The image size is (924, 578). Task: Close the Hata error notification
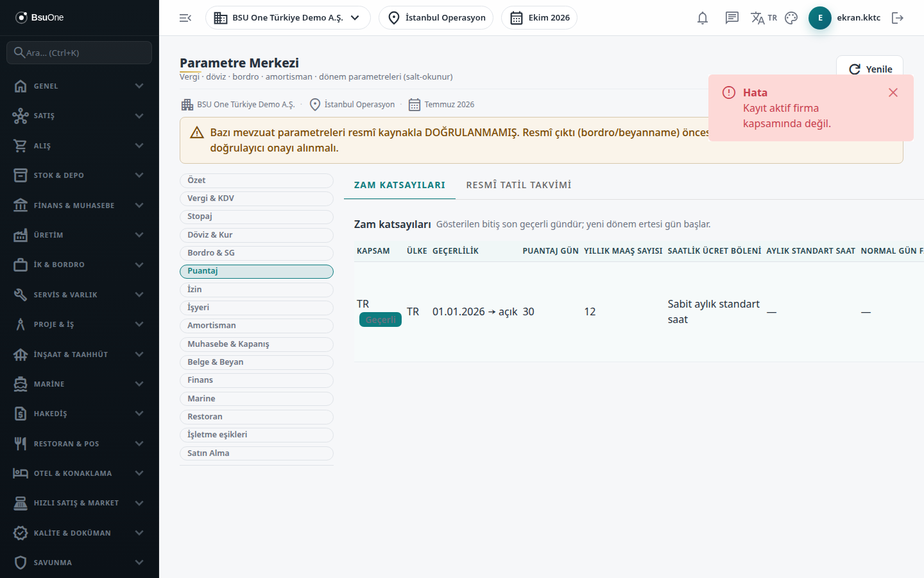tap(893, 92)
